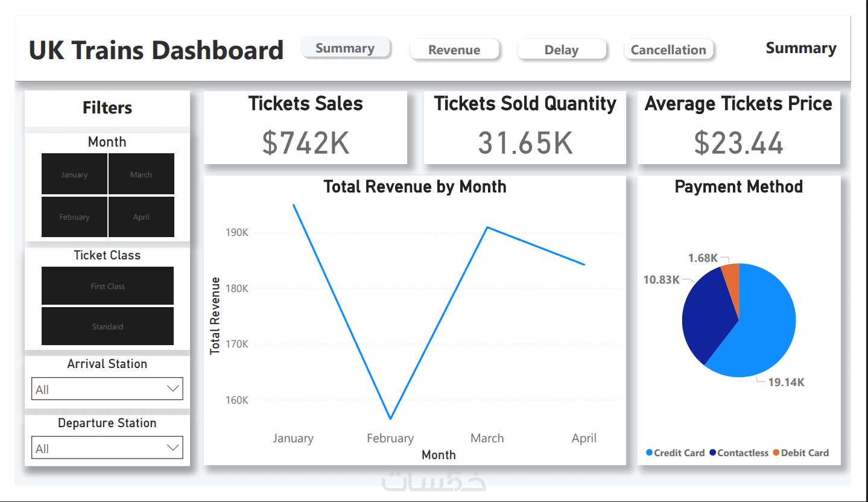Image resolution: width=868 pixels, height=502 pixels.
Task: Filter by February month tile
Action: tap(74, 217)
